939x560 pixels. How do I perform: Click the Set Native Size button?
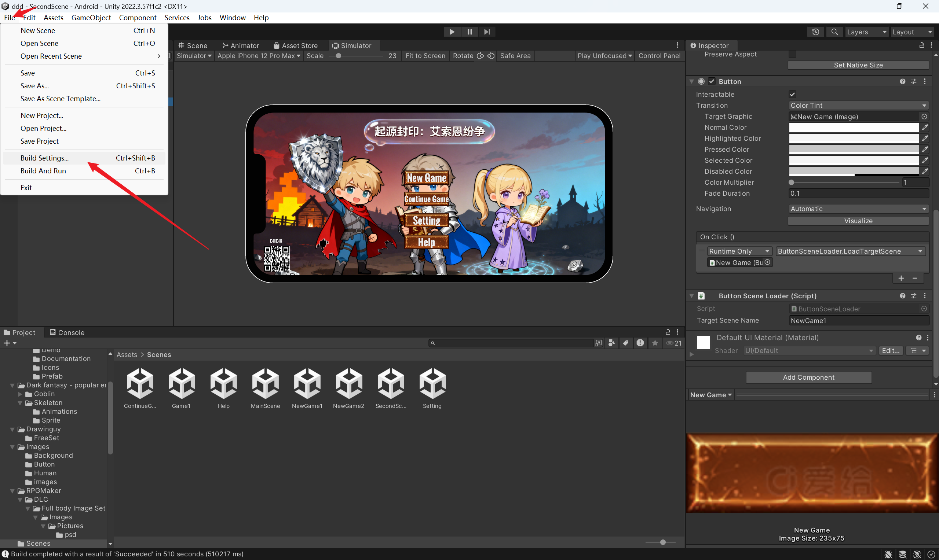pyautogui.click(x=858, y=65)
